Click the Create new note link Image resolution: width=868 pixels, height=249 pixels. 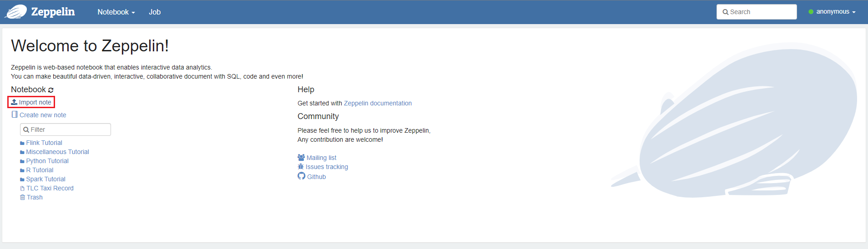pyautogui.click(x=43, y=115)
